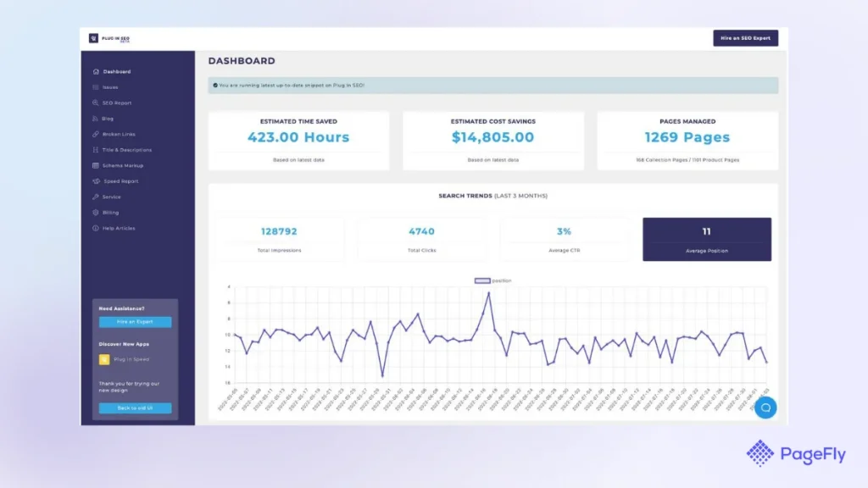Click the Speed Report gauge icon

(97, 181)
